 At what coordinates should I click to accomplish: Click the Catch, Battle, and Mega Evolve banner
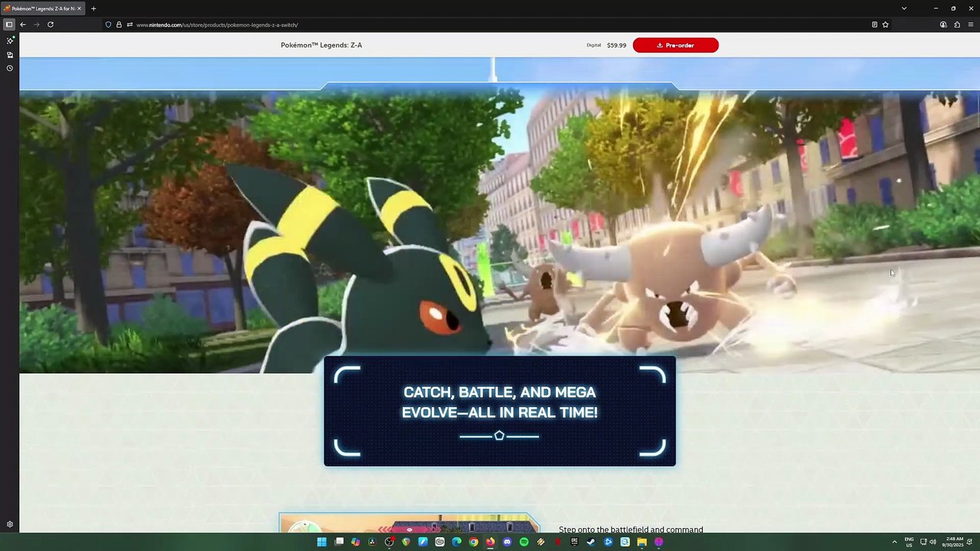tap(500, 411)
